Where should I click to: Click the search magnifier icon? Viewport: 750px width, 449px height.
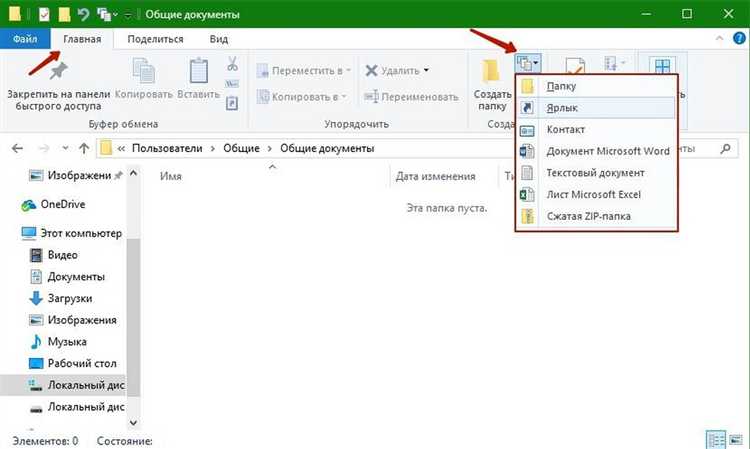(x=726, y=149)
